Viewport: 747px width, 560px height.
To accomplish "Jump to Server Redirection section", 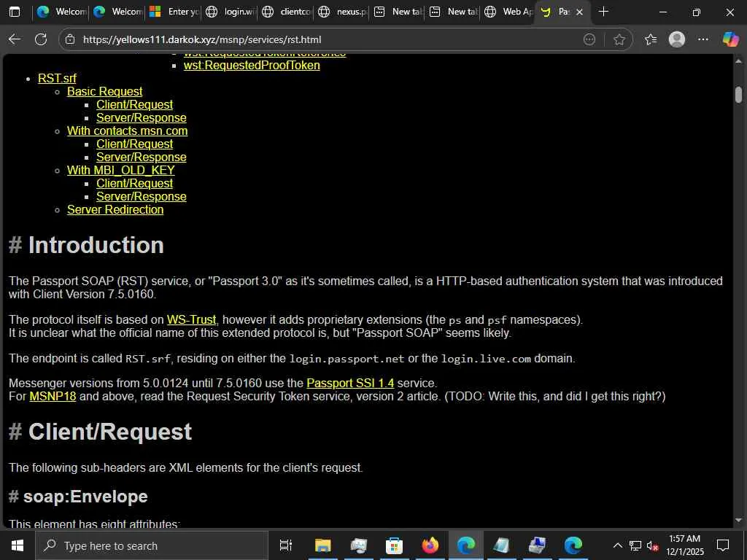I will pyautogui.click(x=115, y=209).
